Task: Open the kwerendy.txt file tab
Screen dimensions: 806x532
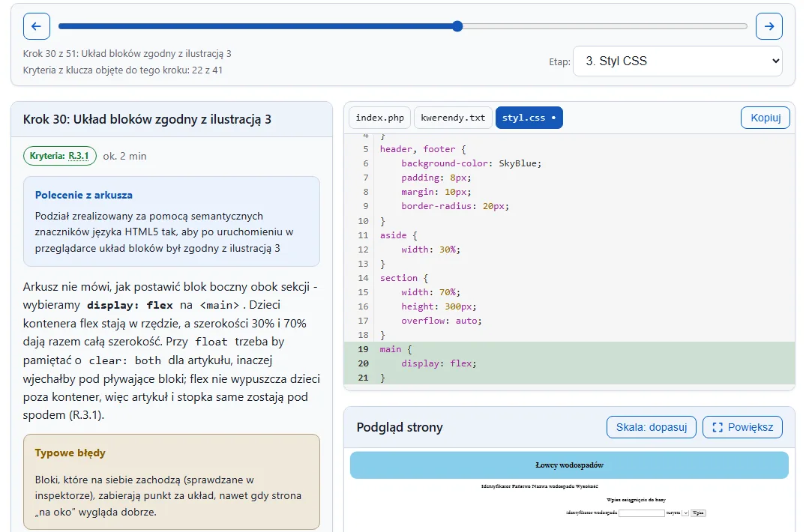Action: tap(453, 118)
